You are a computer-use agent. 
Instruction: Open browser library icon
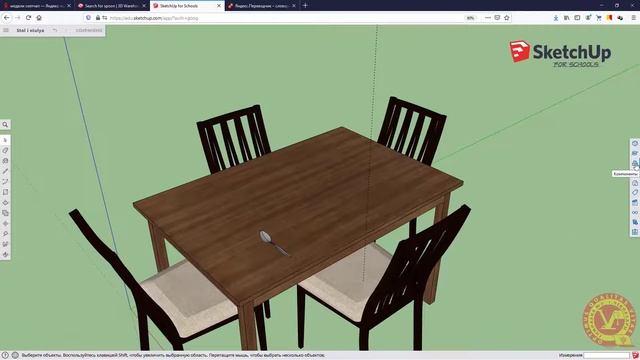(567, 18)
